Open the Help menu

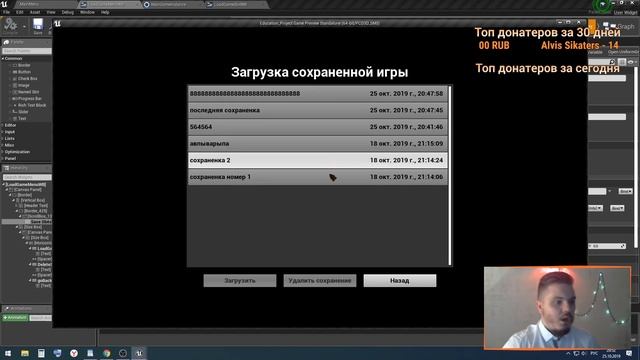(105, 12)
